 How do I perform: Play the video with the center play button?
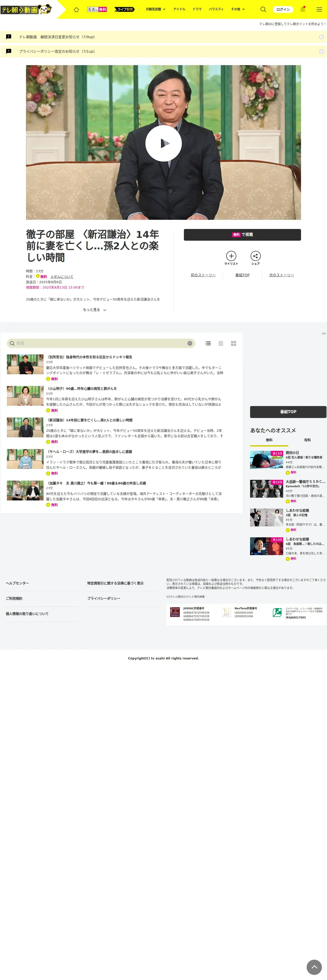point(163,143)
